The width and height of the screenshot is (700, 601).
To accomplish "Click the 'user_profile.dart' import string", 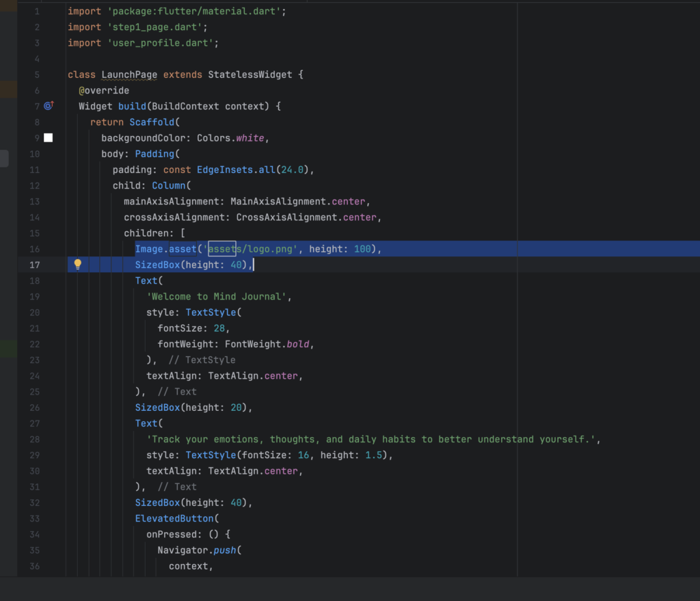I will (160, 43).
